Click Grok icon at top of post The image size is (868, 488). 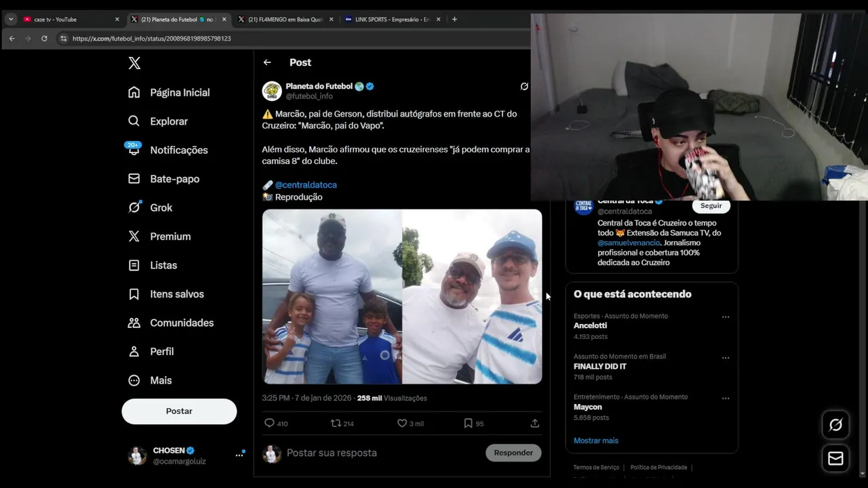pyautogui.click(x=524, y=87)
